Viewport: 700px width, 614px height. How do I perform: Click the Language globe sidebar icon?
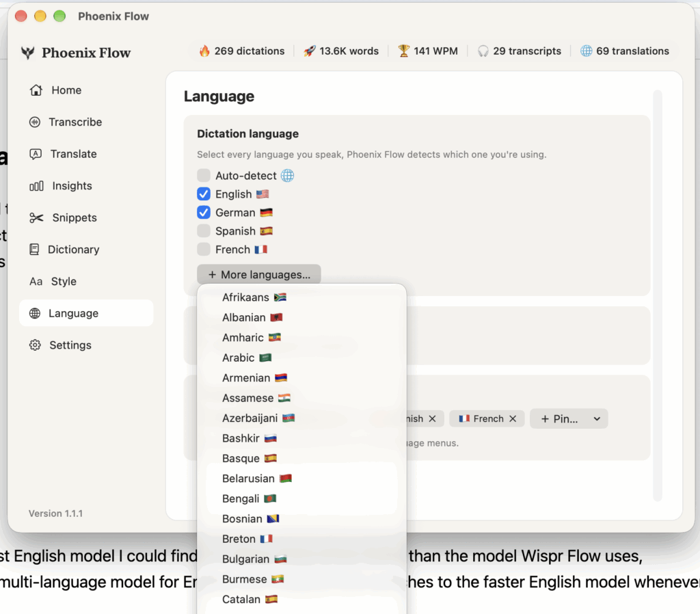[x=35, y=313]
